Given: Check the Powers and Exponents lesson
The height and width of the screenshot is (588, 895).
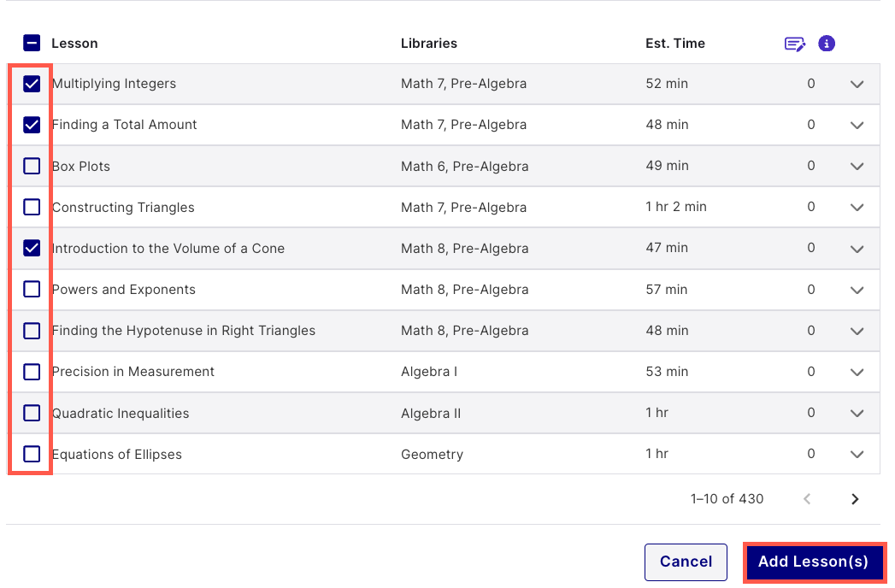Looking at the screenshot, I should click(x=32, y=289).
